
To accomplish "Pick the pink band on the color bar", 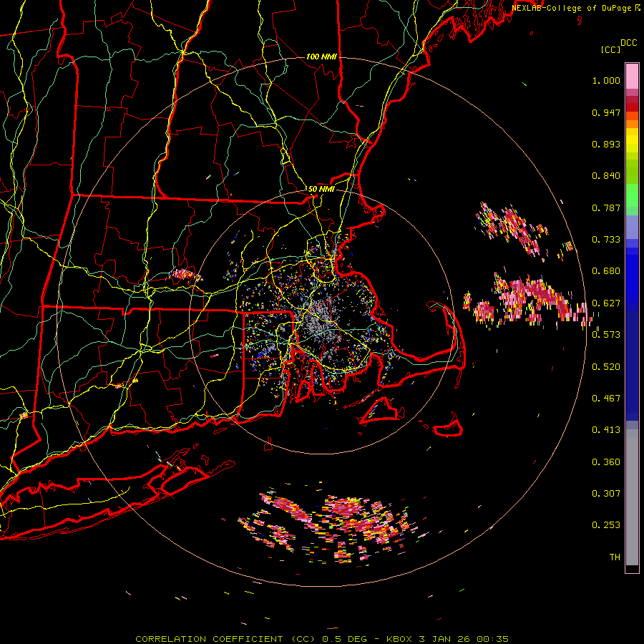I will [632, 76].
